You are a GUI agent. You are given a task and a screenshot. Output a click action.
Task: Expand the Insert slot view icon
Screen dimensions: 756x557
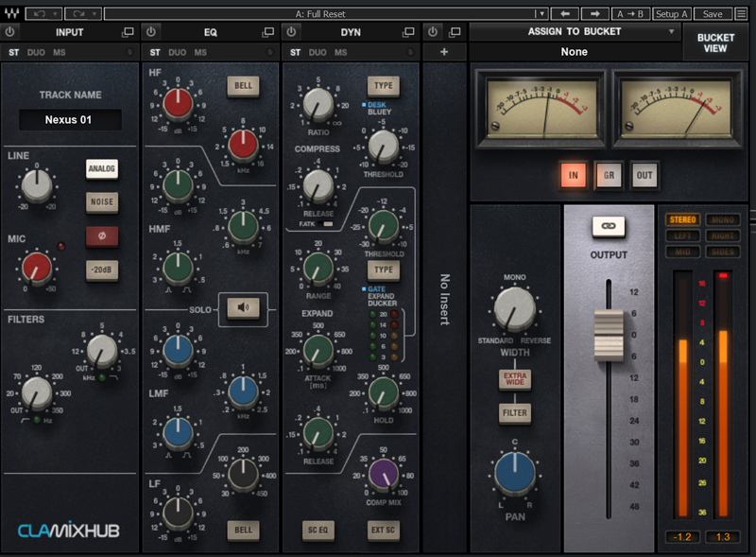(455, 32)
